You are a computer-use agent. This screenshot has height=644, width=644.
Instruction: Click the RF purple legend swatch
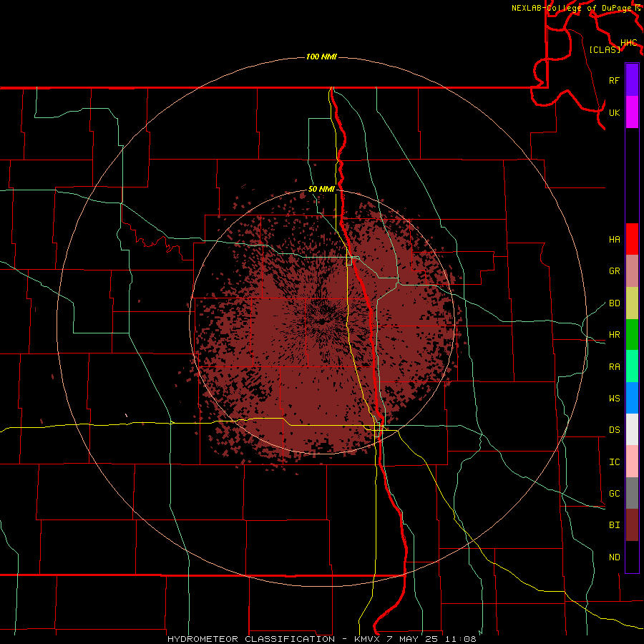632,80
